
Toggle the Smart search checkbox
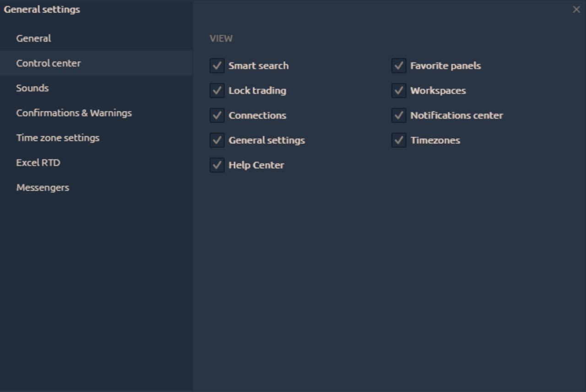point(217,65)
